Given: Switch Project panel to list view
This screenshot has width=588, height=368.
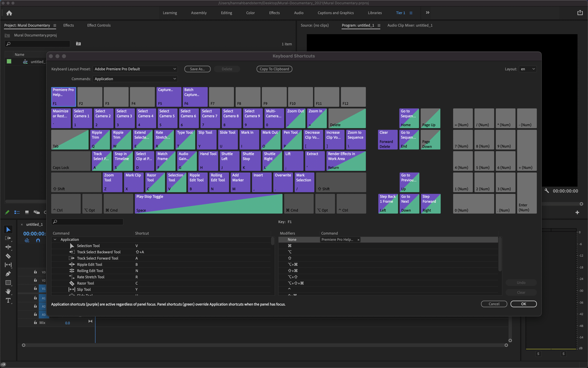Looking at the screenshot, I should [x=17, y=212].
